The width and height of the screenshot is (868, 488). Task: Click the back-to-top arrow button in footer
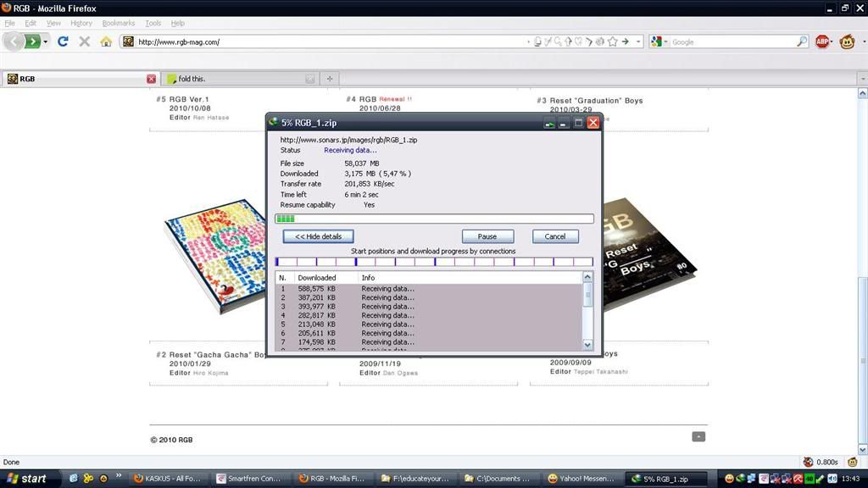[x=698, y=437]
